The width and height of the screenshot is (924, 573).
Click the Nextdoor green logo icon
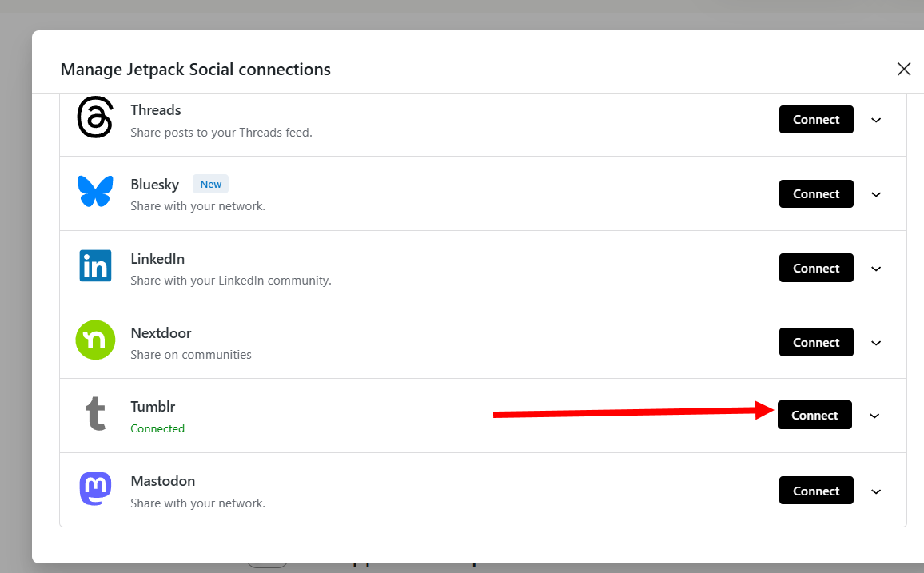95,340
